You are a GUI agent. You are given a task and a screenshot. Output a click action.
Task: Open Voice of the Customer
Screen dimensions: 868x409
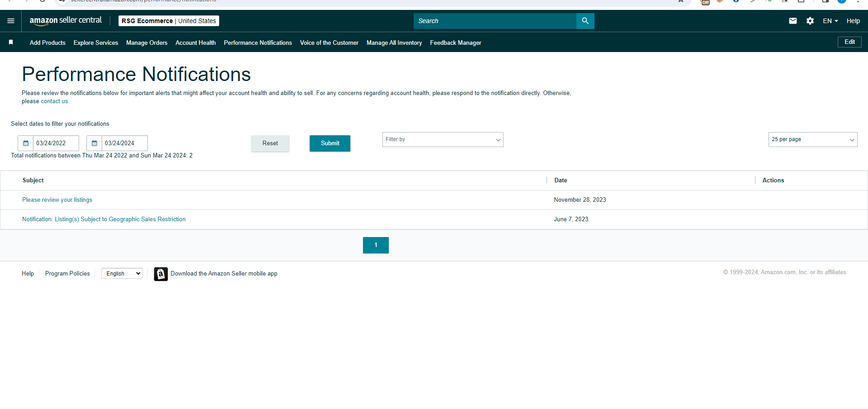pos(329,43)
